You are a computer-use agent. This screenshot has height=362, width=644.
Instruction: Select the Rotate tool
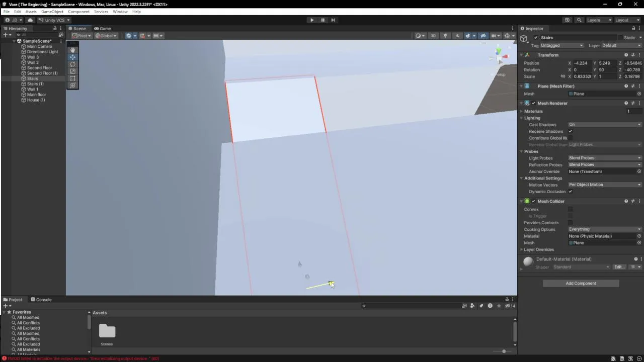[73, 64]
